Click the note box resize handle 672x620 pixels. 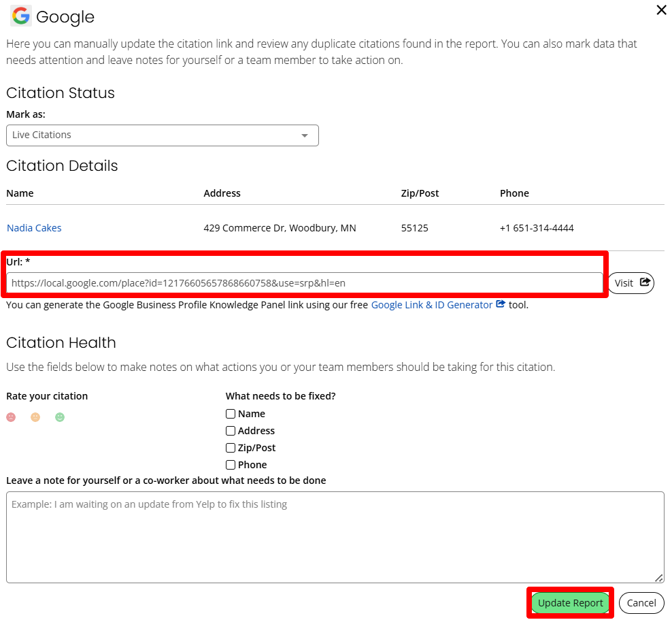[x=659, y=578]
